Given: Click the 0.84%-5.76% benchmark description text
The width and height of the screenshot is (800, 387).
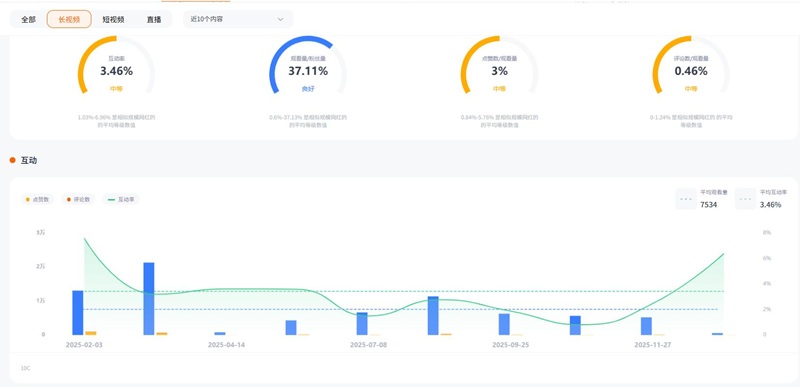Looking at the screenshot, I should [499, 121].
